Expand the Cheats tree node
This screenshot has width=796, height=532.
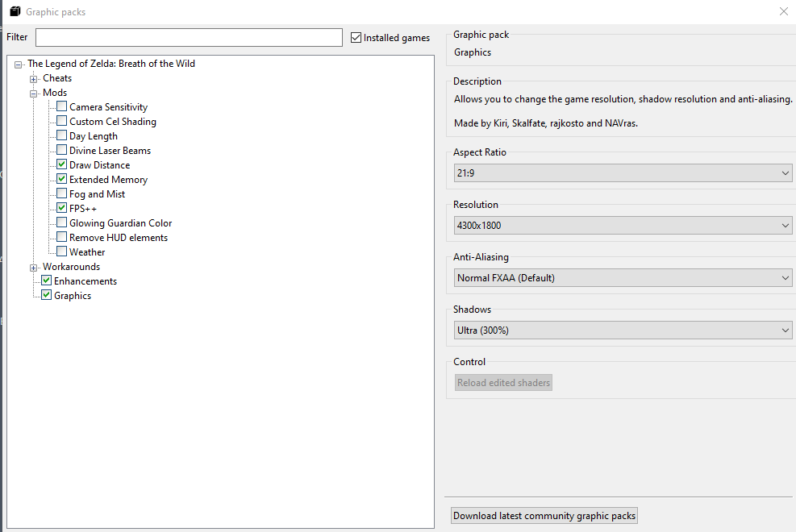(34, 79)
